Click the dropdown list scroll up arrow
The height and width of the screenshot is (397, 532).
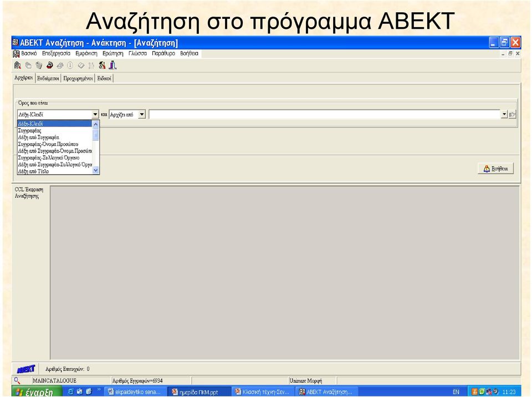(x=96, y=124)
